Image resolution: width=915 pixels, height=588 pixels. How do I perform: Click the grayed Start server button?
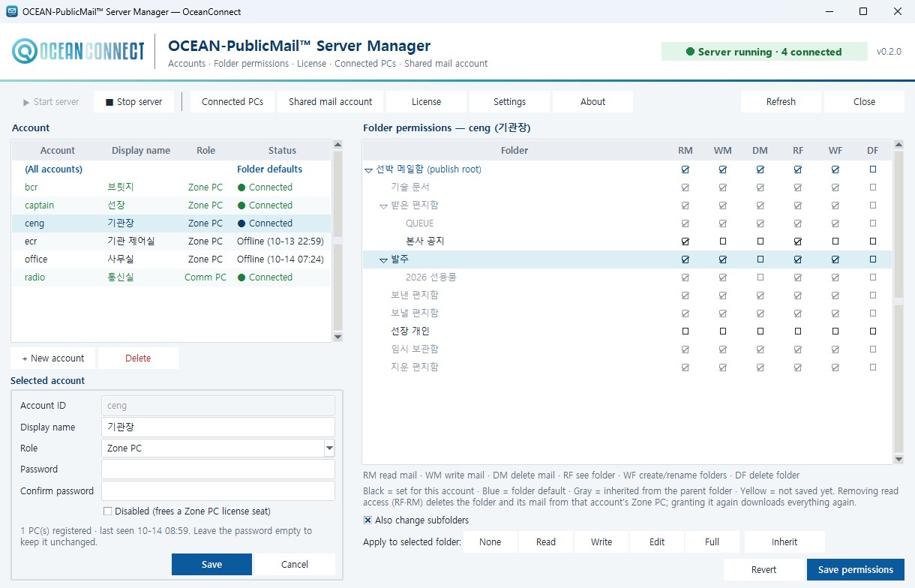coord(51,102)
